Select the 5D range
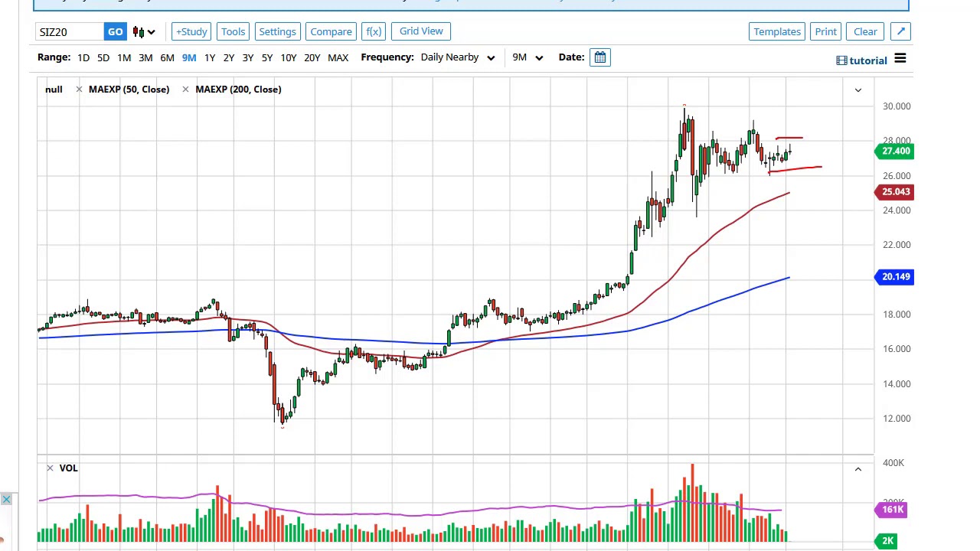The width and height of the screenshot is (980, 551). coord(103,58)
